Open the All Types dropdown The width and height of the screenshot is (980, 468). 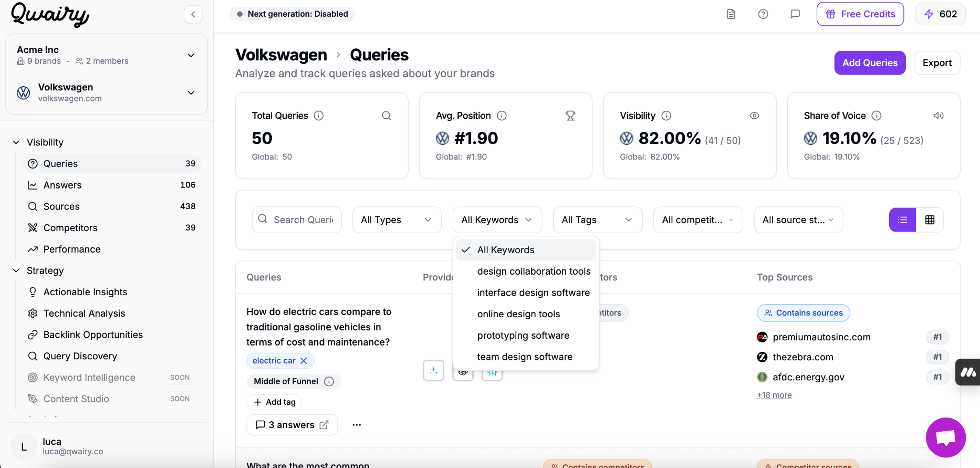[397, 220]
